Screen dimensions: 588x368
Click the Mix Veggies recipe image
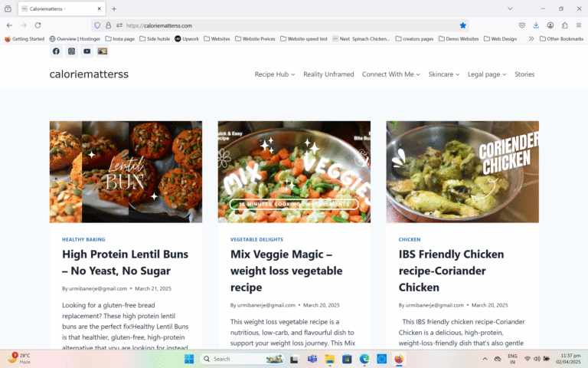pyautogui.click(x=294, y=172)
